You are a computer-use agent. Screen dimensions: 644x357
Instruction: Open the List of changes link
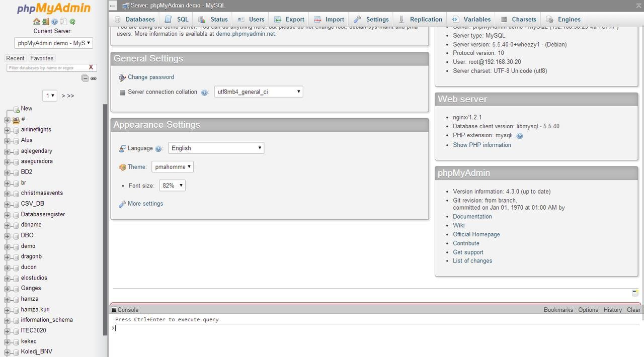472,260
